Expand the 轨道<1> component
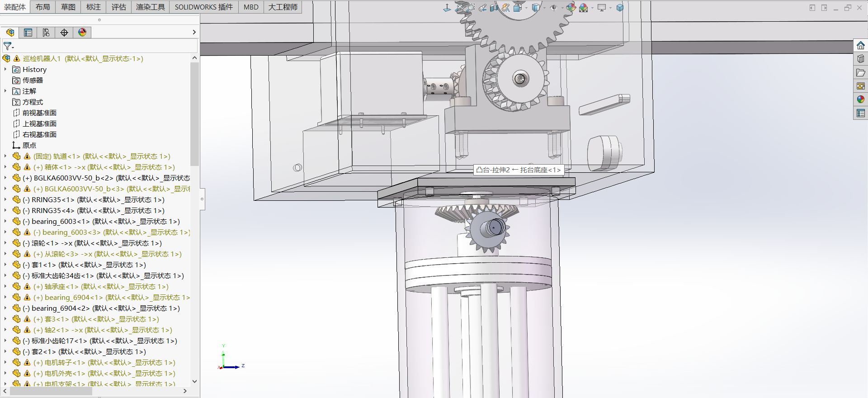Image resolution: width=868 pixels, height=398 pixels. [x=5, y=156]
